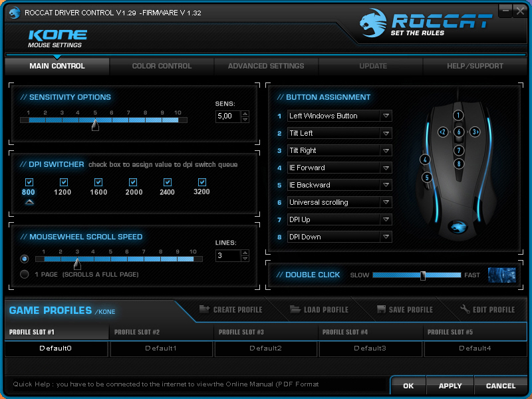Viewport: 532px width, 399px height.
Task: Click the active DPI indicator arrow under 800
Action: [29, 202]
